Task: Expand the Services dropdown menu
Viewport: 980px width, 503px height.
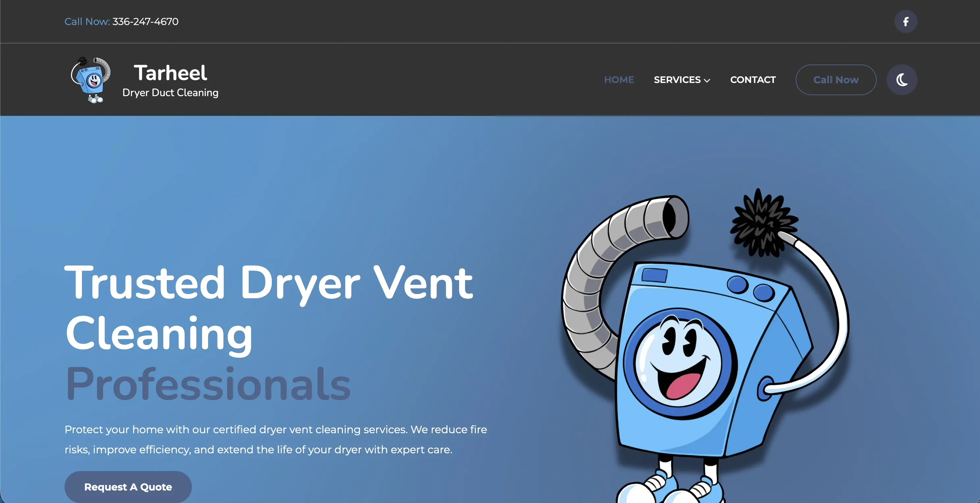Action: (x=682, y=80)
